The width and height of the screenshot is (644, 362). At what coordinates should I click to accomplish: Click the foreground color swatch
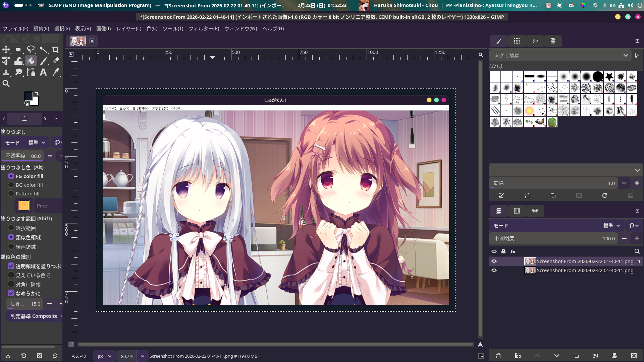tap(29, 96)
